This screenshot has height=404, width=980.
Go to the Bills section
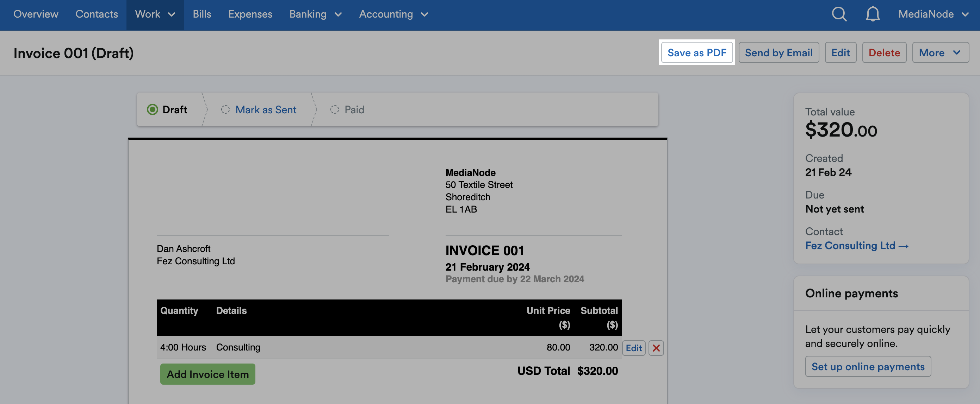click(x=202, y=14)
